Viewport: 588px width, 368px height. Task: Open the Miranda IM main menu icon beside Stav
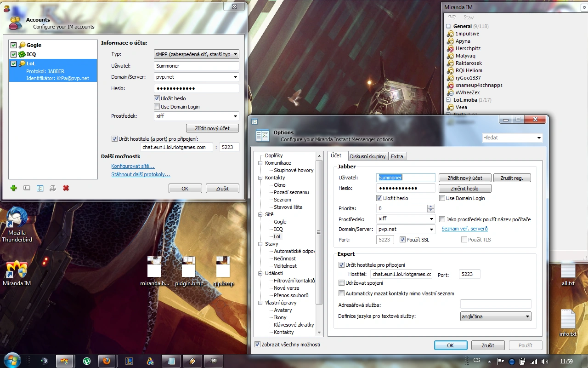pos(452,17)
